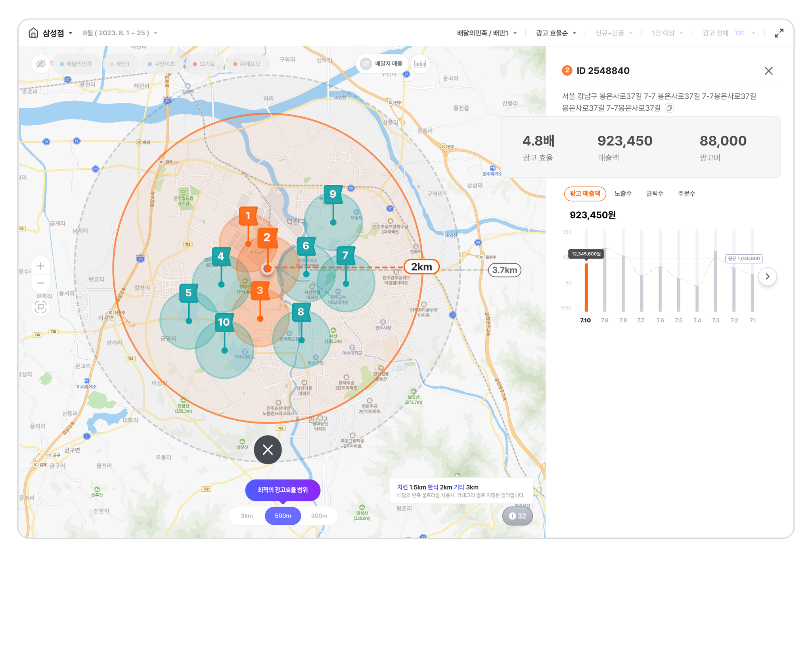Expand the dashboard to fullscreen
The image size is (812, 646).
pyautogui.click(x=779, y=33)
